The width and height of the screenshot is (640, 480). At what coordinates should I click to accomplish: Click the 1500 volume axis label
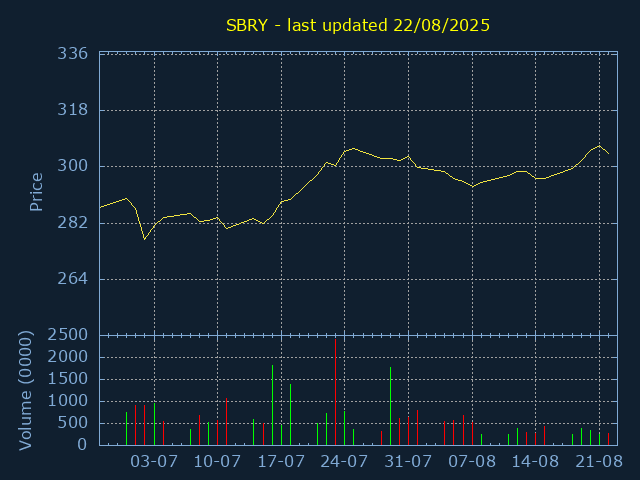tap(68, 379)
